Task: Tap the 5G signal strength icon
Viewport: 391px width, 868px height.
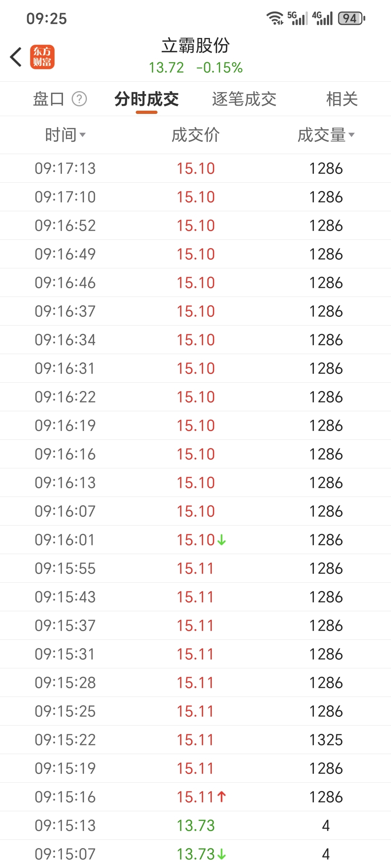Action: [297, 18]
